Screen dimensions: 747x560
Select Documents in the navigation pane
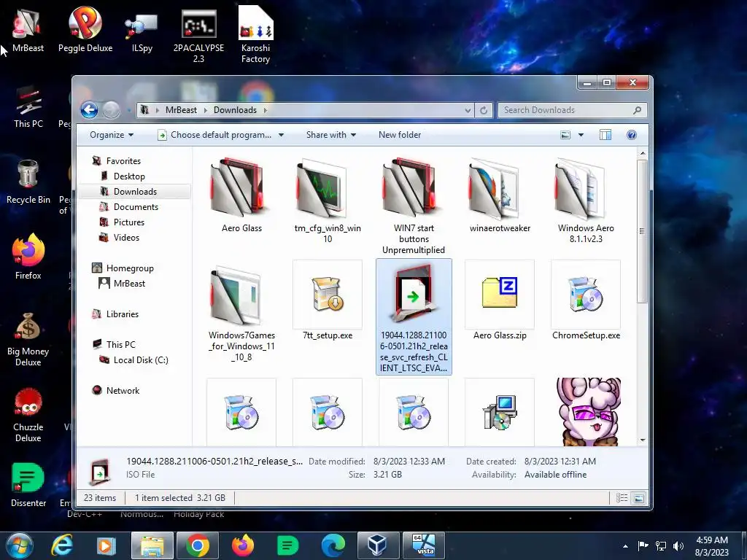click(x=136, y=206)
